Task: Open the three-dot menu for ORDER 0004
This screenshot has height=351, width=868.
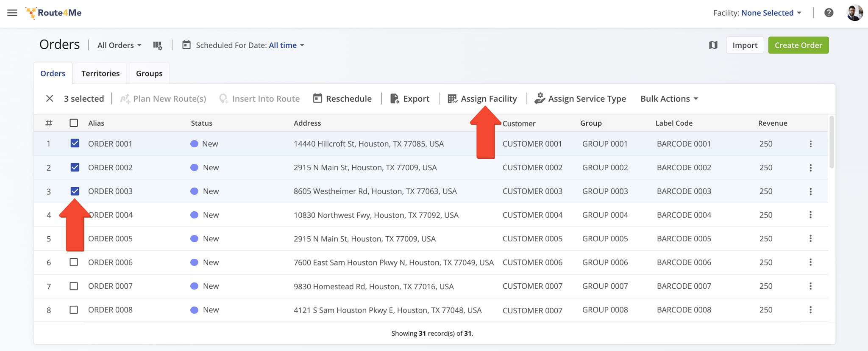Action: (x=810, y=215)
